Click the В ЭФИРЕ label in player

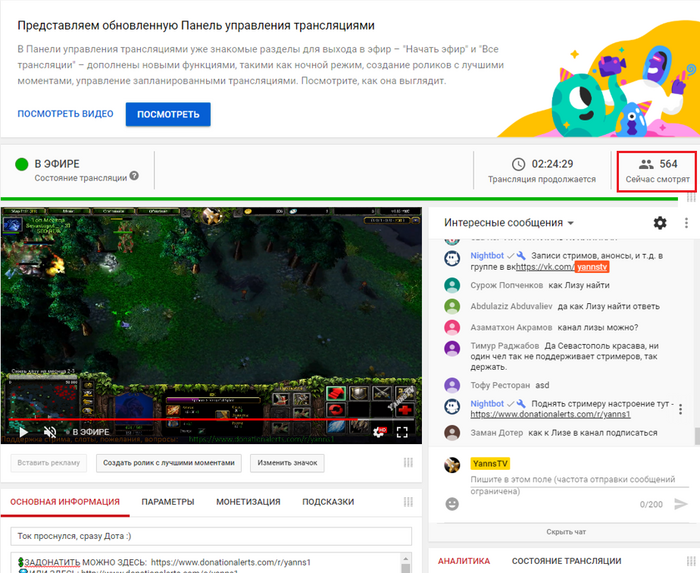91,432
